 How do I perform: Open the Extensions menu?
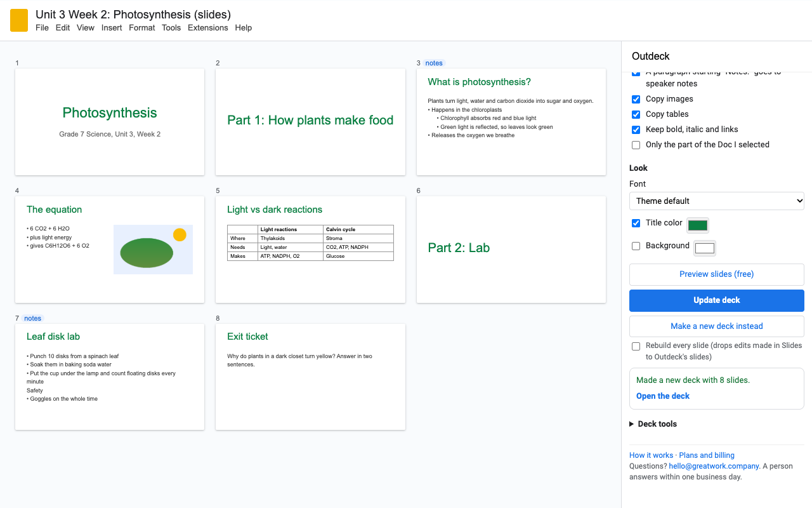[208, 28]
